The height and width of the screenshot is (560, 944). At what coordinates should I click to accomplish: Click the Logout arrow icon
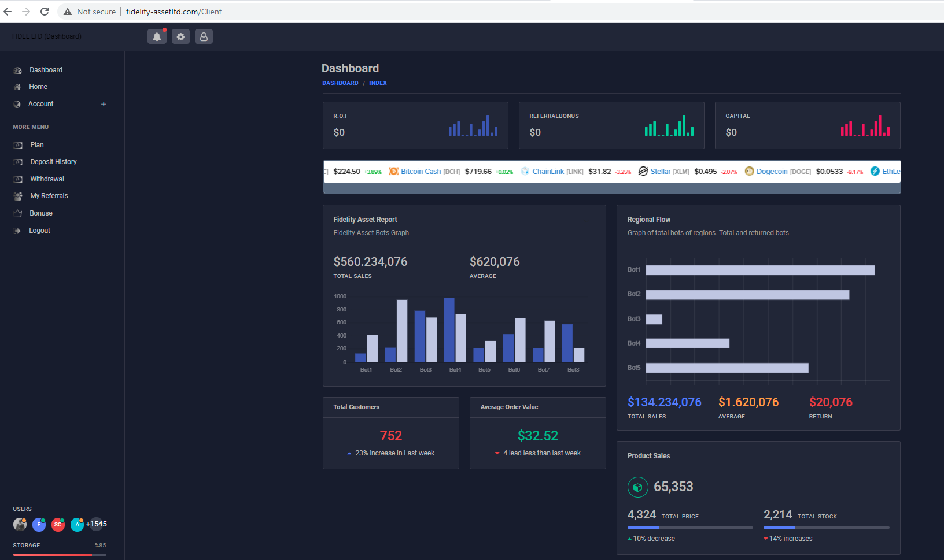pos(17,231)
